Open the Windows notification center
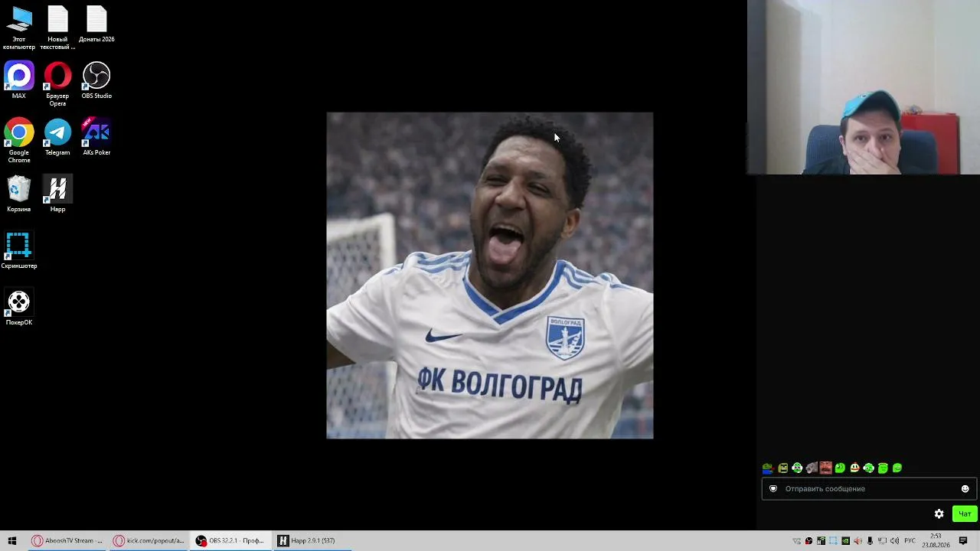Screen dimensions: 980x551 point(963,541)
